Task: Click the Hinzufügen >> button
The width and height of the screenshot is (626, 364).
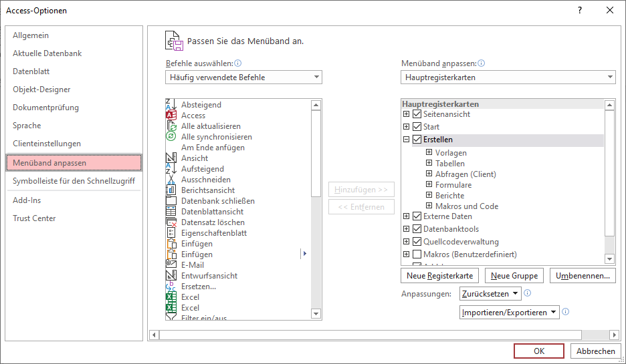Action: [361, 190]
